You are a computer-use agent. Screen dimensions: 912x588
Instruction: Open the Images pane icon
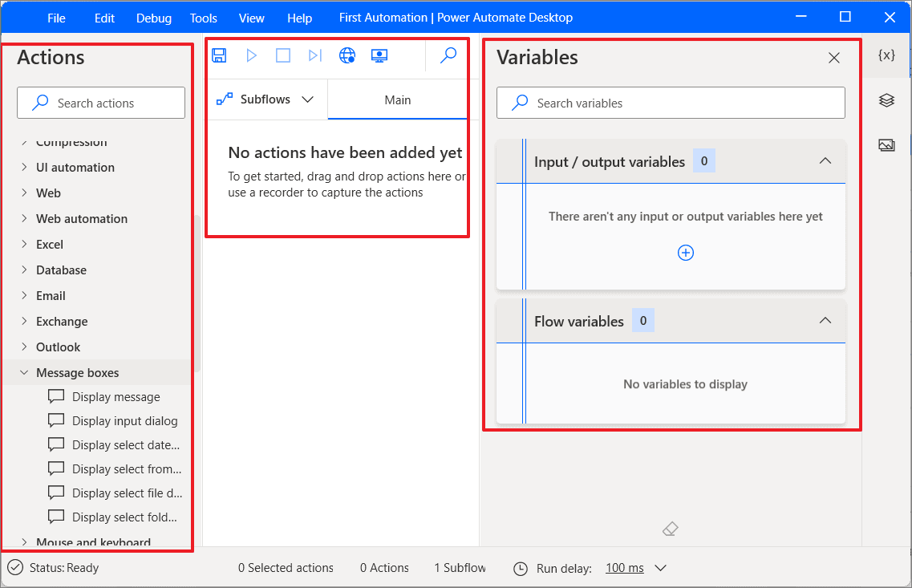886,144
